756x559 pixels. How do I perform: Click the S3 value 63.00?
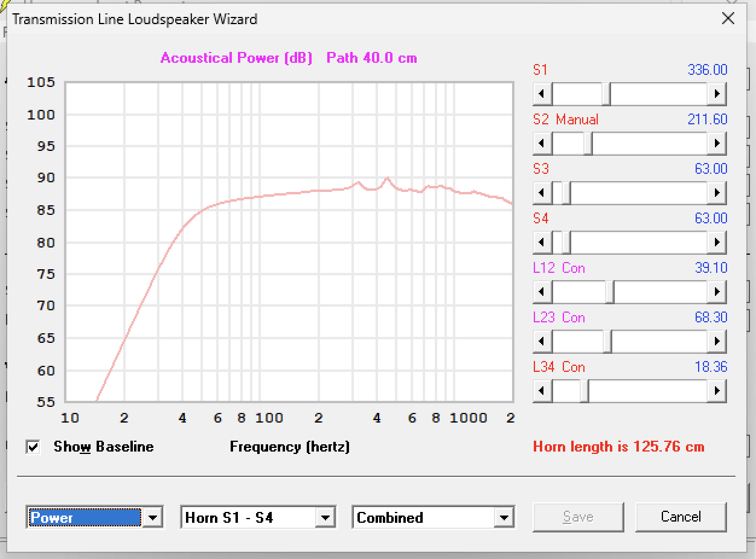[x=711, y=169]
